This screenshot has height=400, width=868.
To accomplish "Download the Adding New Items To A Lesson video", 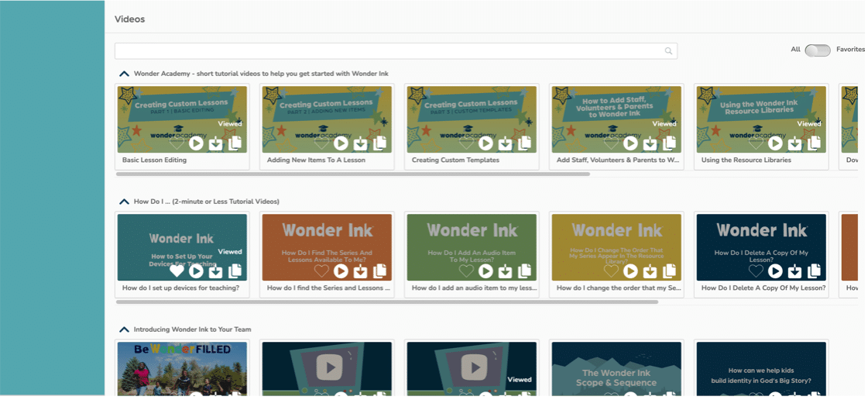I will tap(360, 143).
